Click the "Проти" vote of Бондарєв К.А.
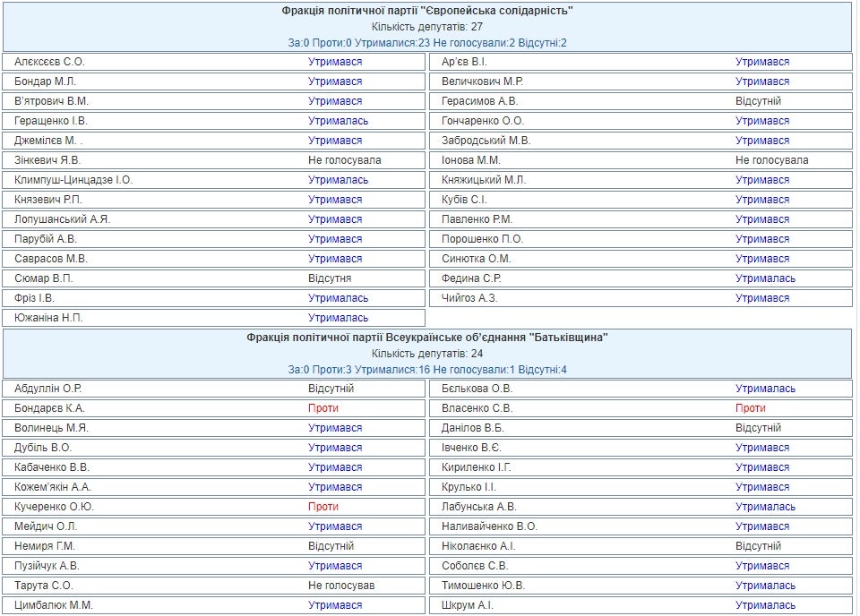Viewport: 860px width, 616px height. (323, 408)
